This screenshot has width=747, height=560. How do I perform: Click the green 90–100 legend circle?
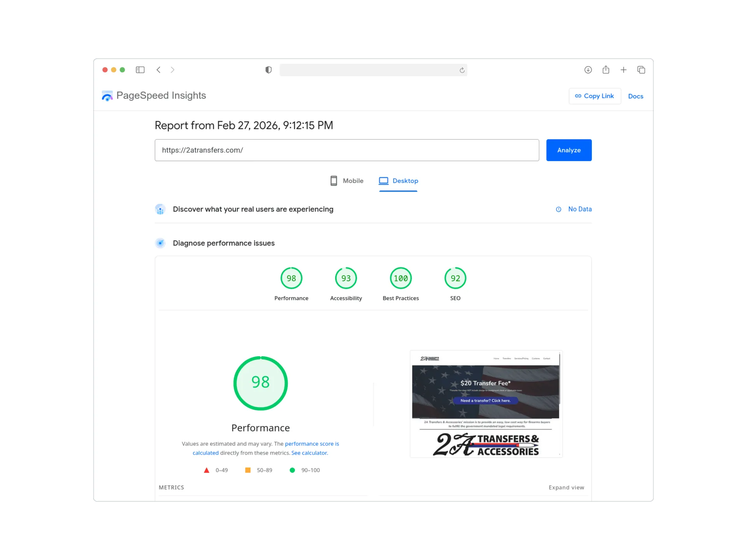click(292, 470)
